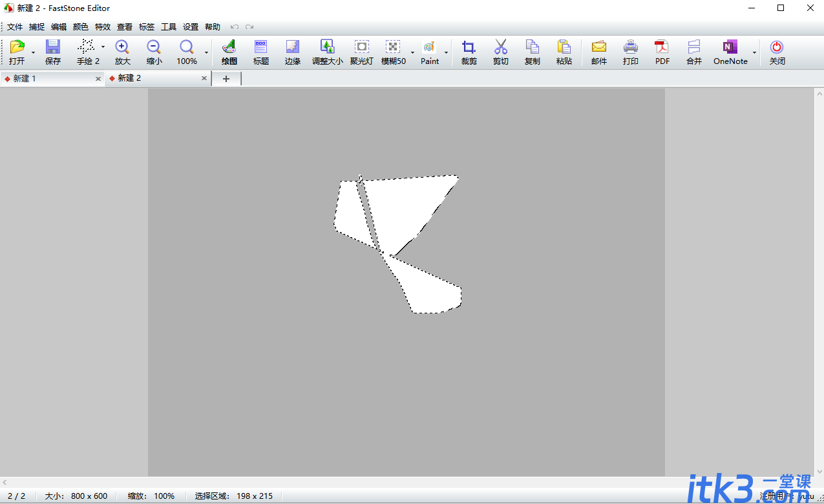Click the redo arrow in menu bar

pos(249,27)
